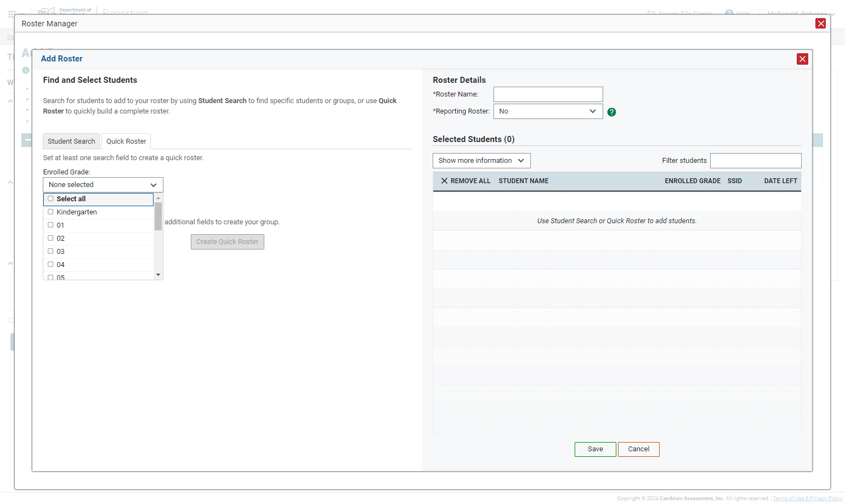Expand the Show more information dropdown
Screen dimensions: 845x504
[x=481, y=161]
